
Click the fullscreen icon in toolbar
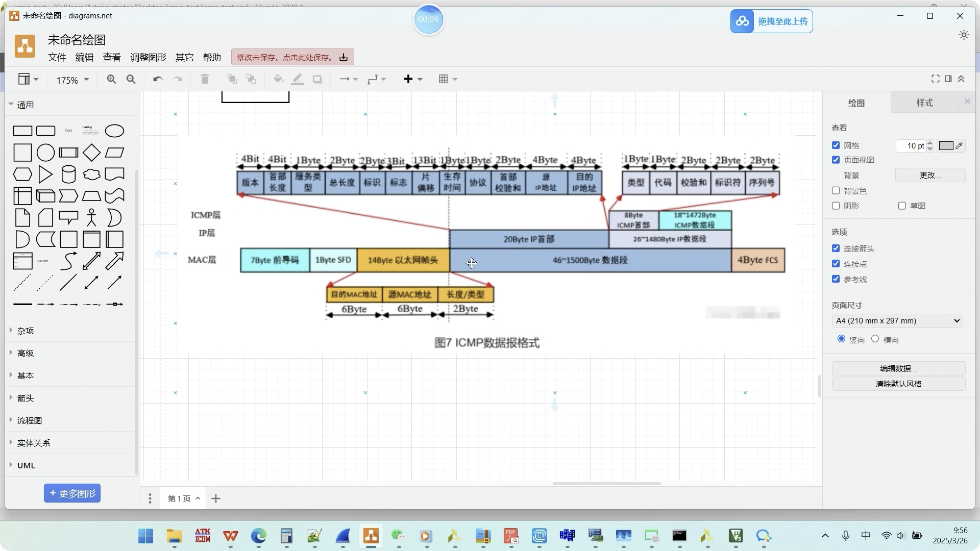(x=935, y=79)
